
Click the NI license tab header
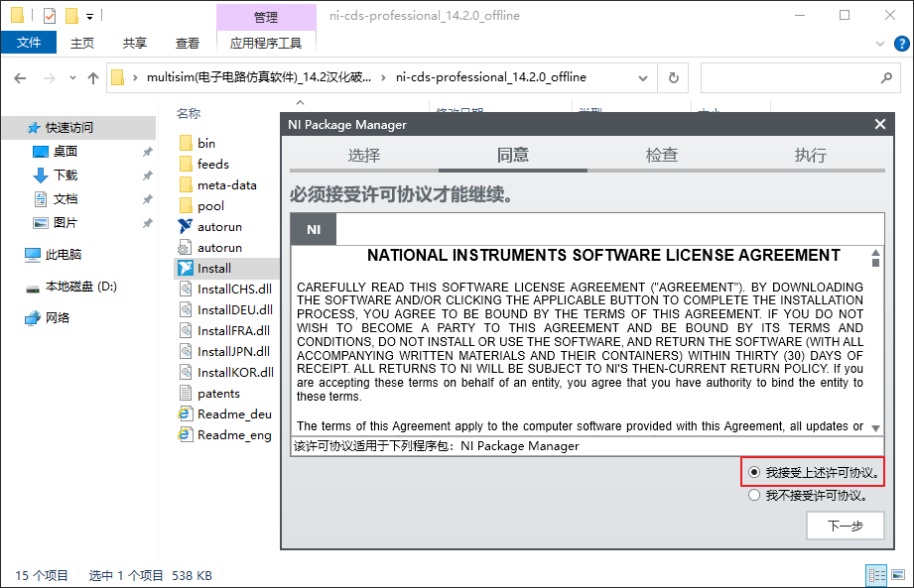(x=314, y=229)
